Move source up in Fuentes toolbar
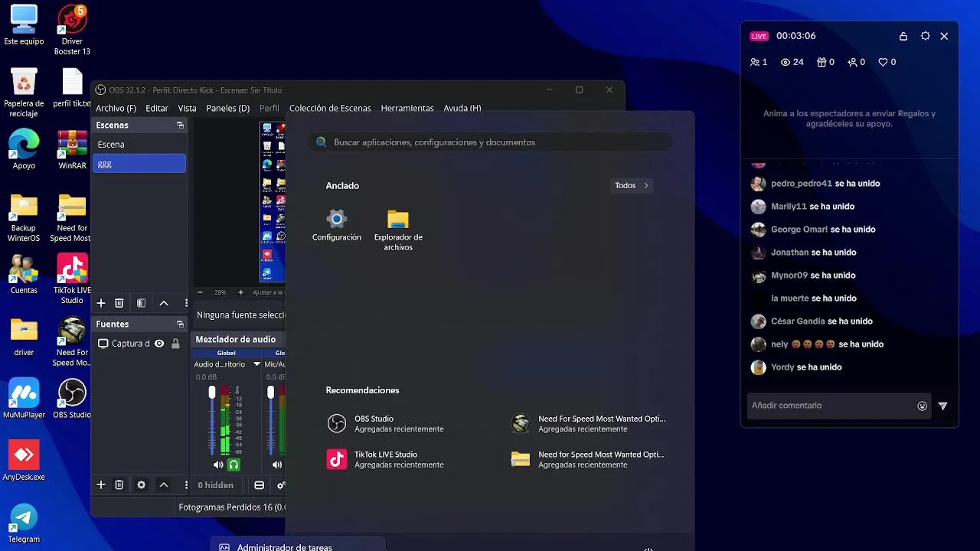Screen dimensions: 980x551 coord(163,484)
